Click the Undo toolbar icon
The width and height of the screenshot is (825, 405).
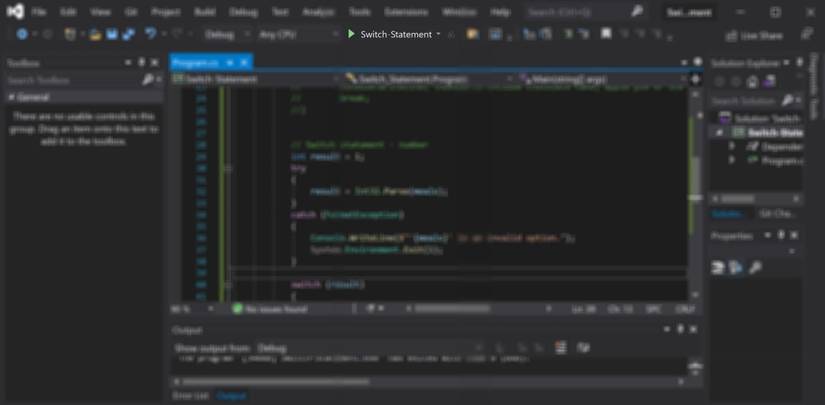click(151, 34)
